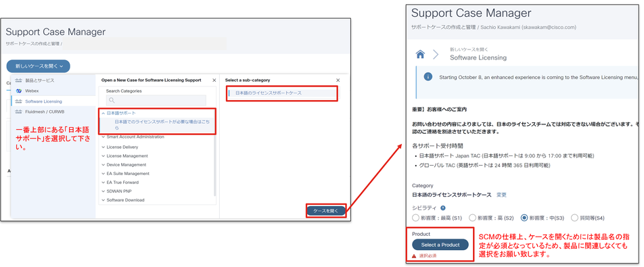Click the グローバル TAC bullet text
Image resolution: width=644 pixels, height=267 pixels.
click(484, 166)
